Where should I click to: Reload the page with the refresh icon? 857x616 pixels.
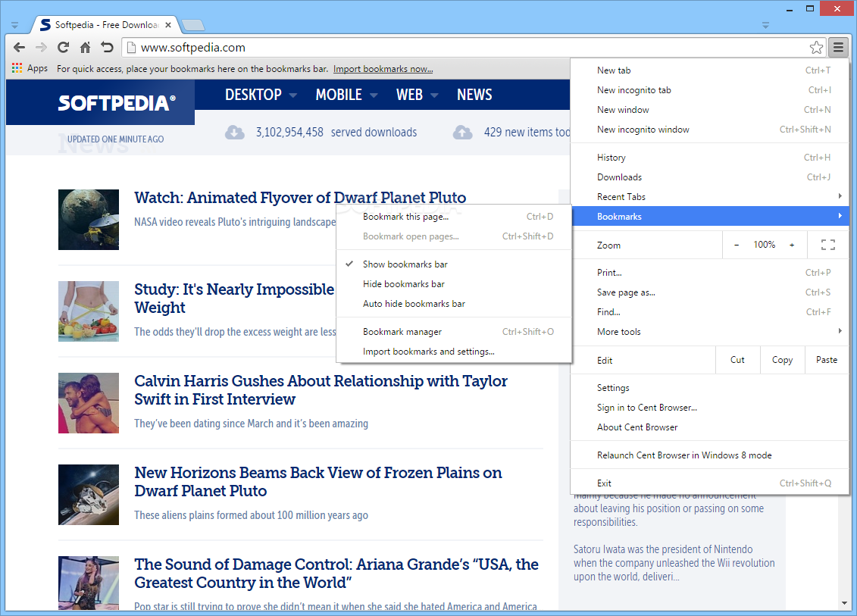tap(64, 48)
